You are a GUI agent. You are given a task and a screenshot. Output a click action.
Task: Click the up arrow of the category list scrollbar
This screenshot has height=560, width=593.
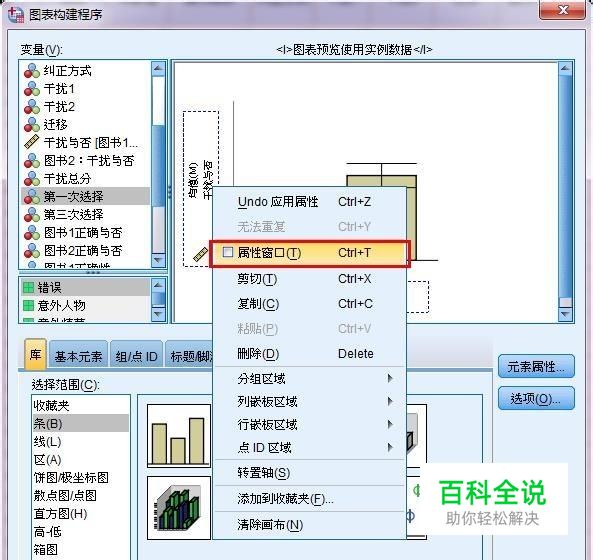(x=158, y=285)
